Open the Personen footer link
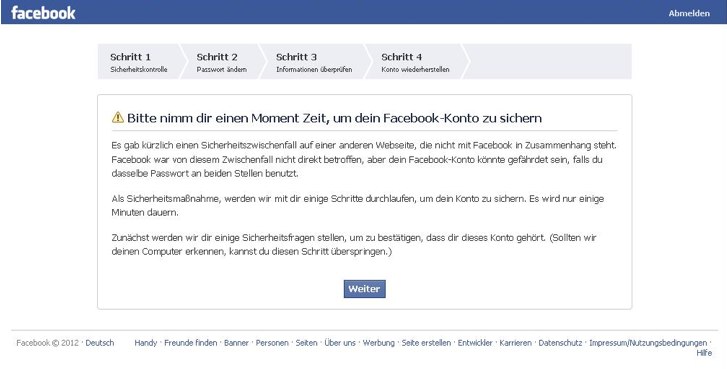The image size is (727, 369). coord(272,343)
